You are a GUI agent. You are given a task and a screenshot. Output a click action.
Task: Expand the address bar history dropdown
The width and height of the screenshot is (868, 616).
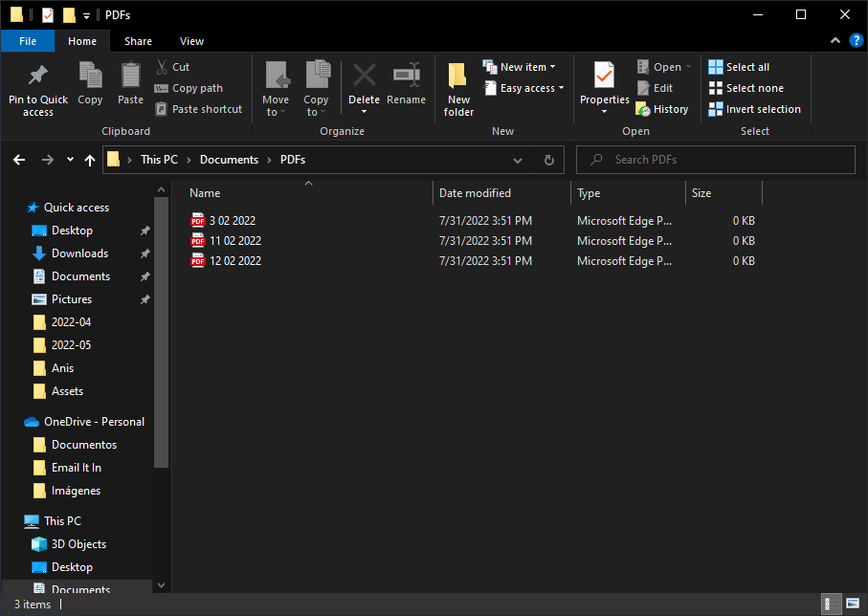coord(518,160)
